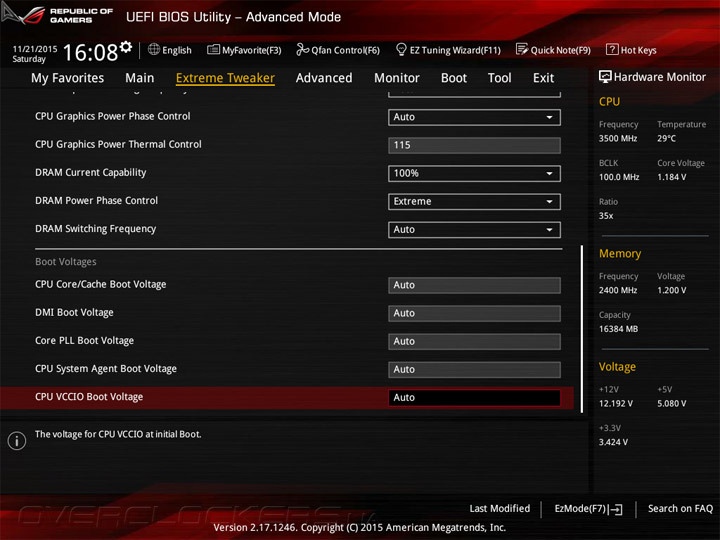Screen dimensions: 720x540
Task: Select the DRAM Current Capability label
Action: pos(90,173)
